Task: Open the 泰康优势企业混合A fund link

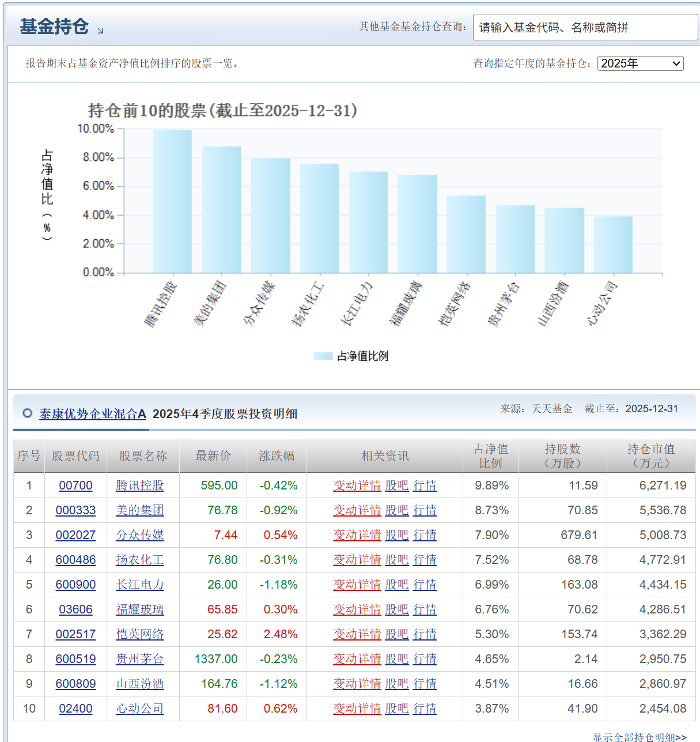Action: [92, 413]
